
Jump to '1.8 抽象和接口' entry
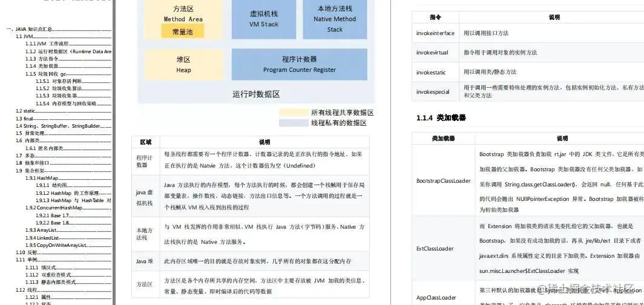click(x=64, y=163)
